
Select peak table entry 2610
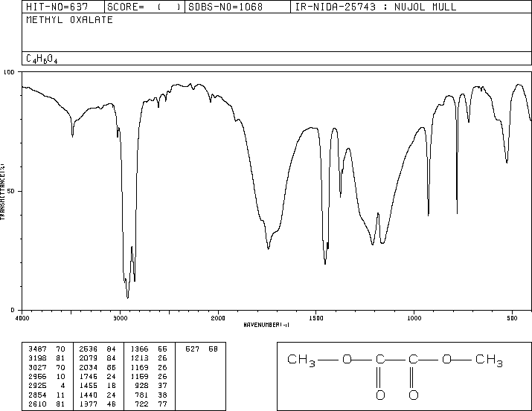(x=37, y=404)
